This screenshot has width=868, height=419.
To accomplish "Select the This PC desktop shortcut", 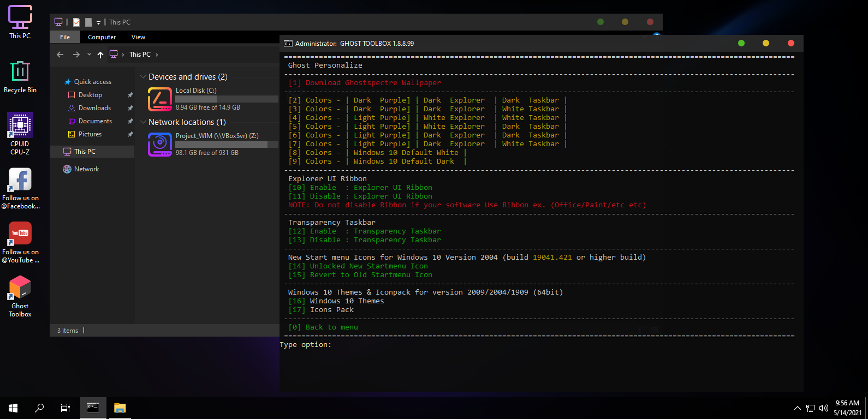I will pyautogui.click(x=20, y=22).
